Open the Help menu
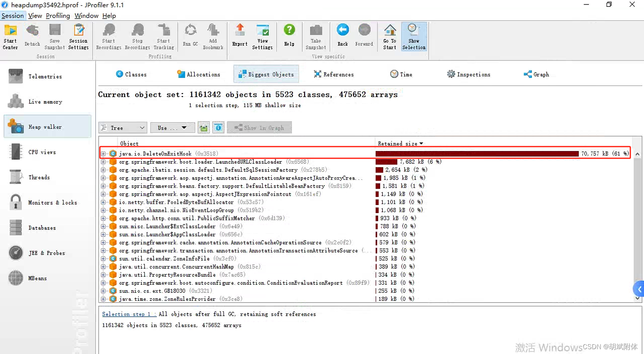Screen dimensions: 644x354 point(109,16)
